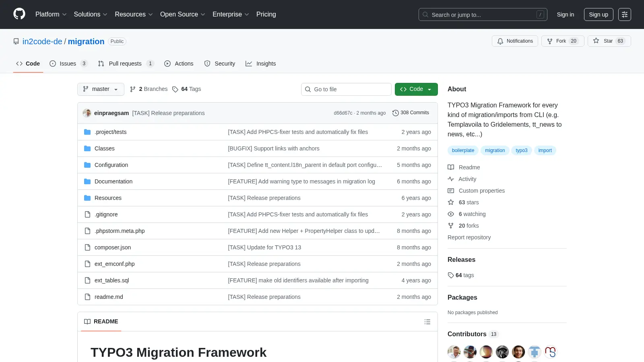The width and height of the screenshot is (644, 362).
Task: Switch to the Code tab
Action: pyautogui.click(x=28, y=64)
